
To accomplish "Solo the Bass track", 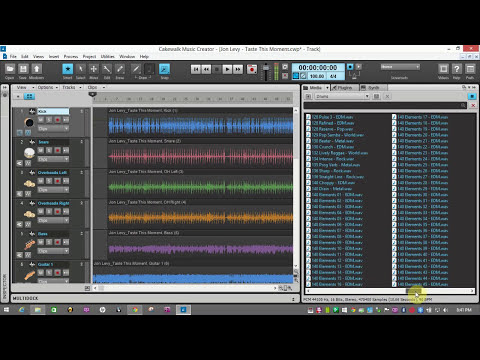I will pos(49,242).
